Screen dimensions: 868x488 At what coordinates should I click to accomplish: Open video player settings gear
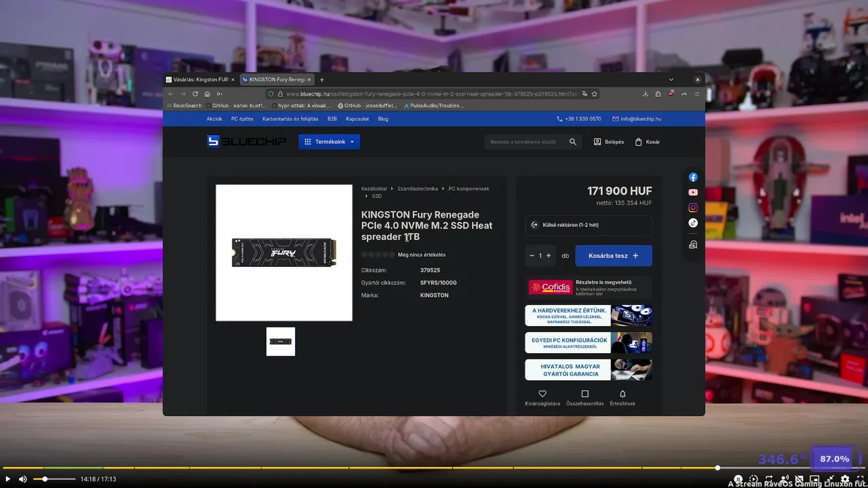(x=845, y=479)
